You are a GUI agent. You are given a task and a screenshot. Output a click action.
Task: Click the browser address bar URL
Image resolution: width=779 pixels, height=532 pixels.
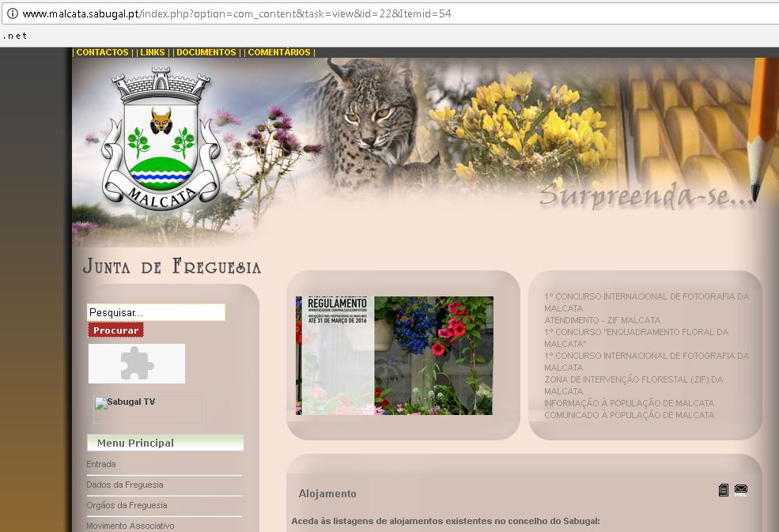point(237,13)
